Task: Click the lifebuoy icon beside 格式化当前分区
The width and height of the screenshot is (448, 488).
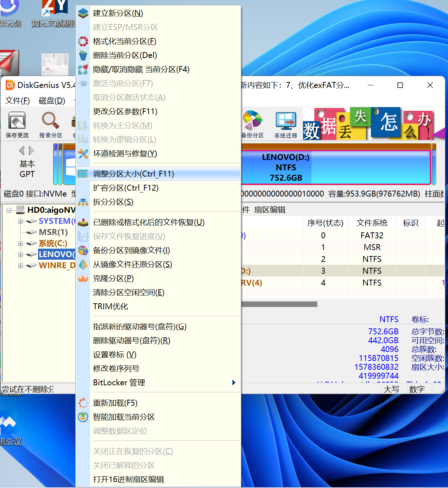Action: 83,41
